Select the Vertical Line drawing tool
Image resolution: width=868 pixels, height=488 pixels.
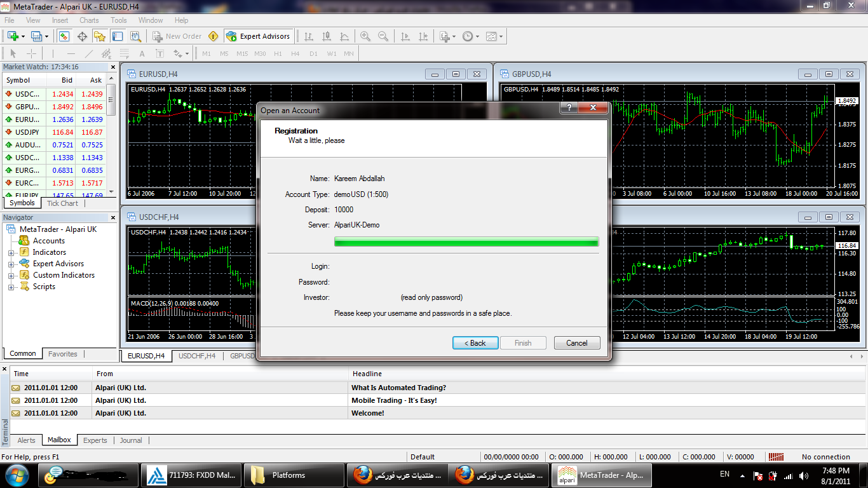tap(53, 53)
